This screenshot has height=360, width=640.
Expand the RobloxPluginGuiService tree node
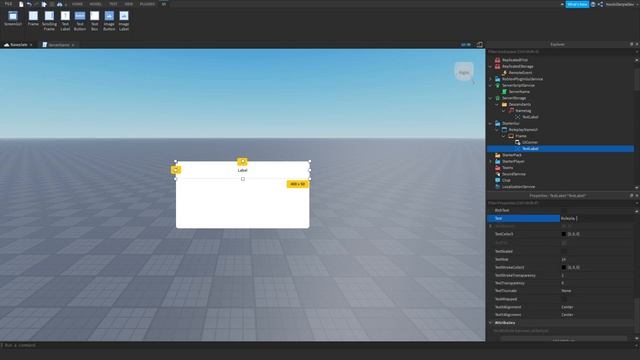tap(491, 79)
